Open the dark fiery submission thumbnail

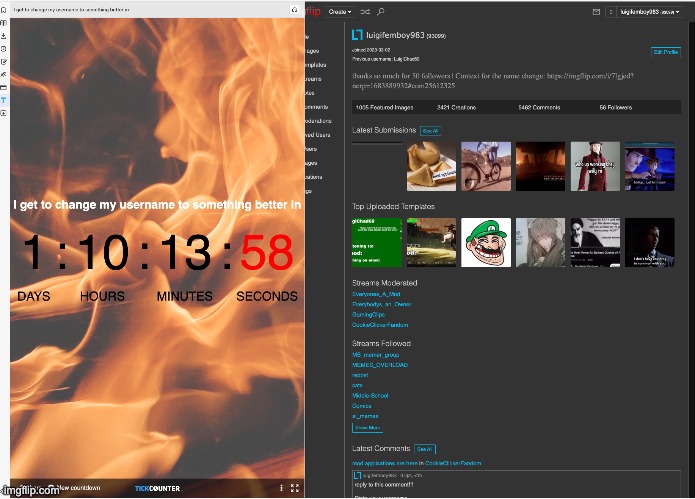(540, 166)
